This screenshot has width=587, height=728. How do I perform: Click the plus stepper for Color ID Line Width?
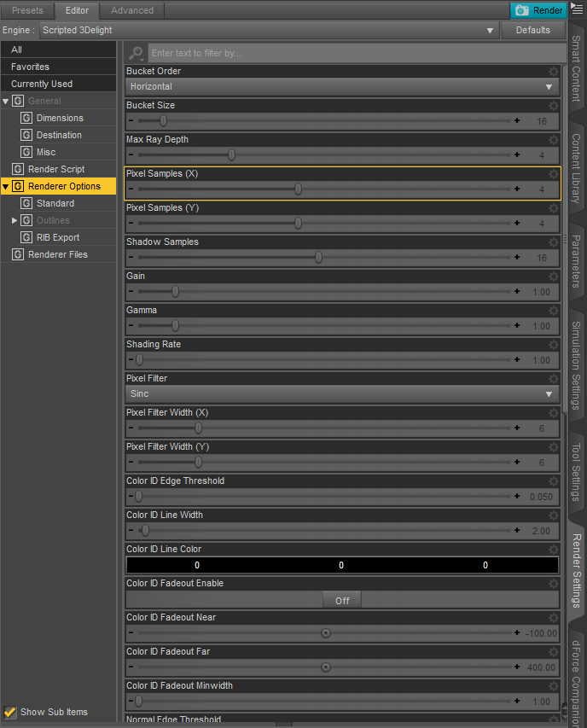coord(517,530)
